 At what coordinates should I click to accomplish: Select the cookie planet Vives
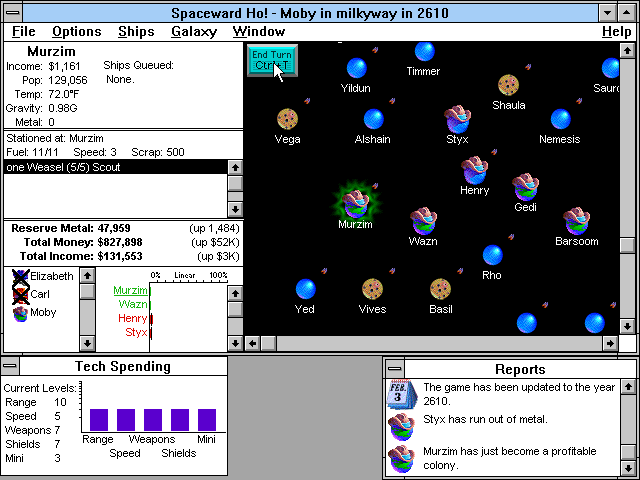[x=372, y=289]
